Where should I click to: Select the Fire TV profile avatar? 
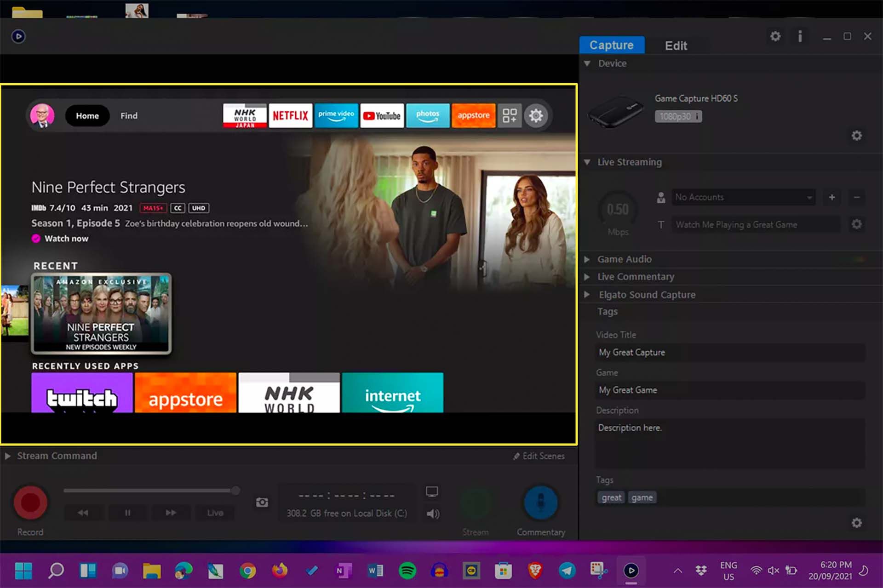[42, 115]
